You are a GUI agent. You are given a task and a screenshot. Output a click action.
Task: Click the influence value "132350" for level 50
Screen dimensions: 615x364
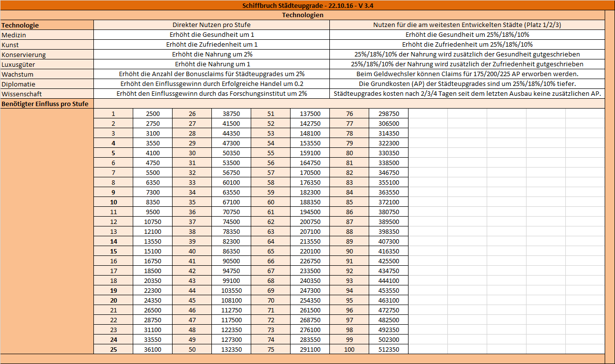(x=231, y=349)
